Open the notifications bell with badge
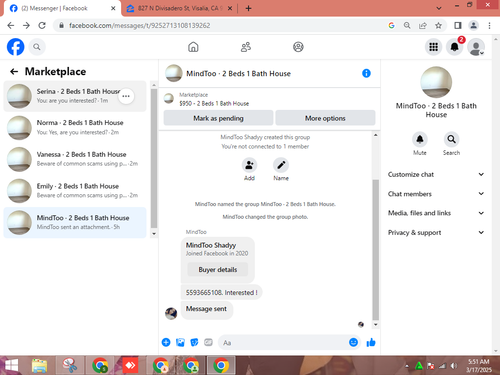This screenshot has height=375, width=500. point(455,47)
